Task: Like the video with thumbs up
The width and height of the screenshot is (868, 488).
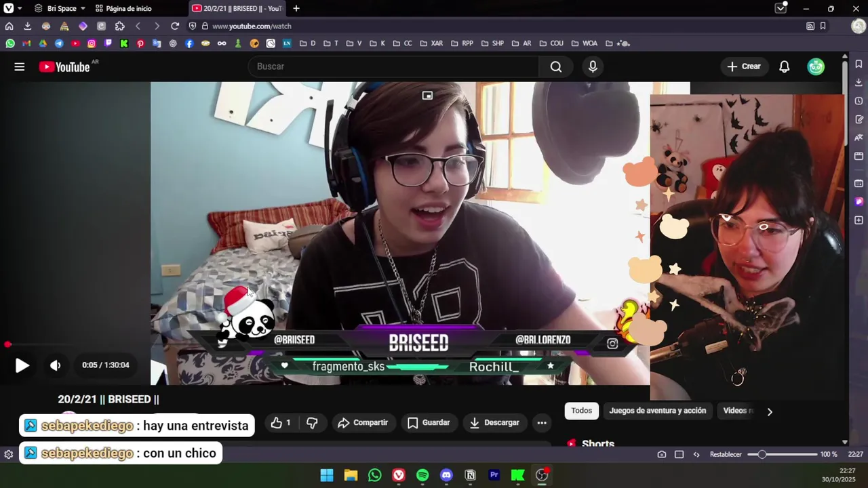Action: click(x=280, y=423)
